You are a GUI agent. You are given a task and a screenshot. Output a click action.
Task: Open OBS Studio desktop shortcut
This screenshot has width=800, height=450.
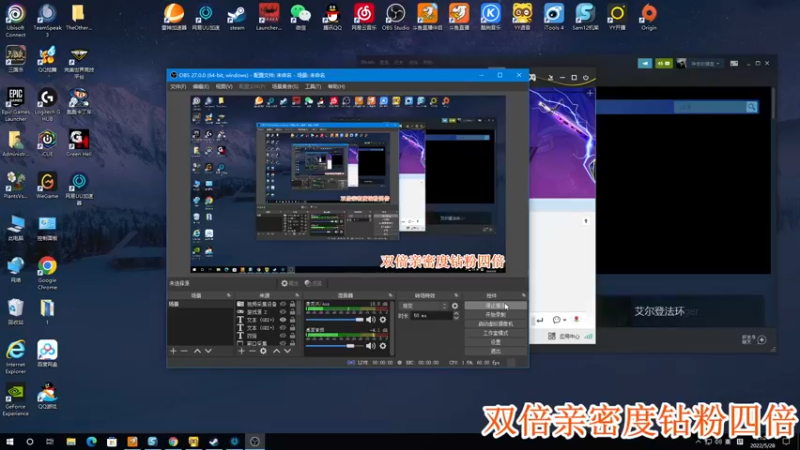pyautogui.click(x=395, y=16)
